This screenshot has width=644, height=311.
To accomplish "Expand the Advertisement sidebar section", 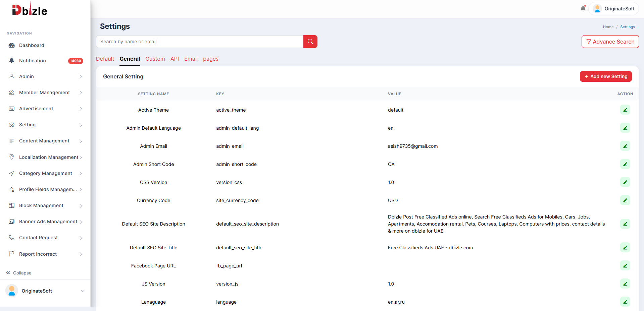I will [45, 109].
